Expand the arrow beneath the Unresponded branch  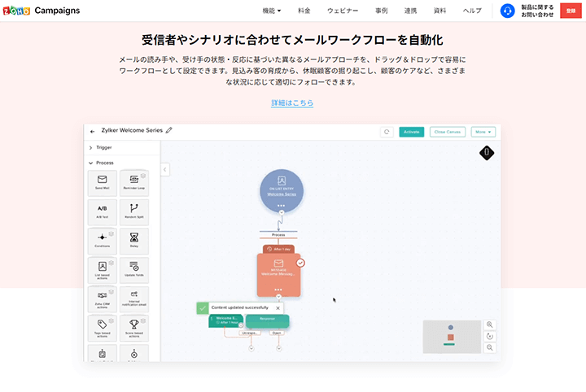pyautogui.click(x=251, y=348)
